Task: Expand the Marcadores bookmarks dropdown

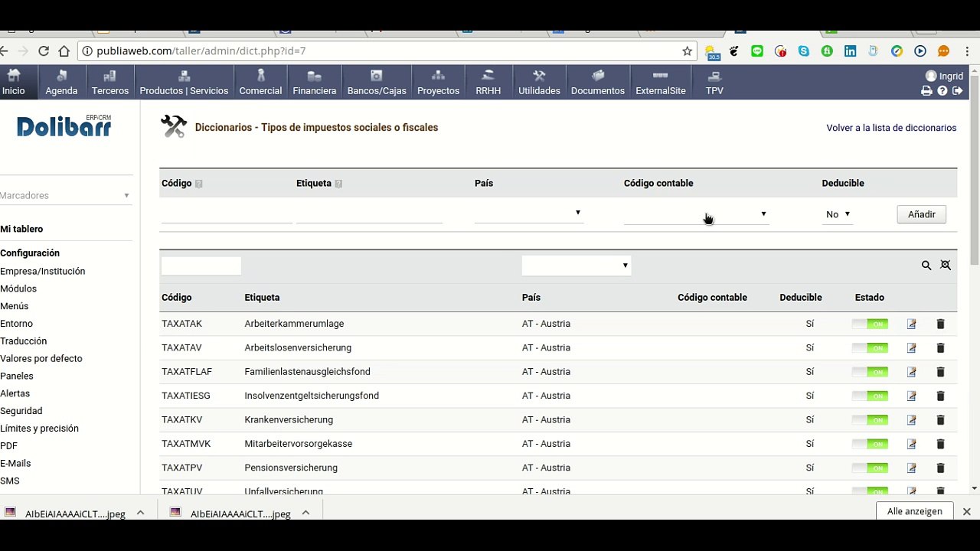Action: [x=65, y=196]
